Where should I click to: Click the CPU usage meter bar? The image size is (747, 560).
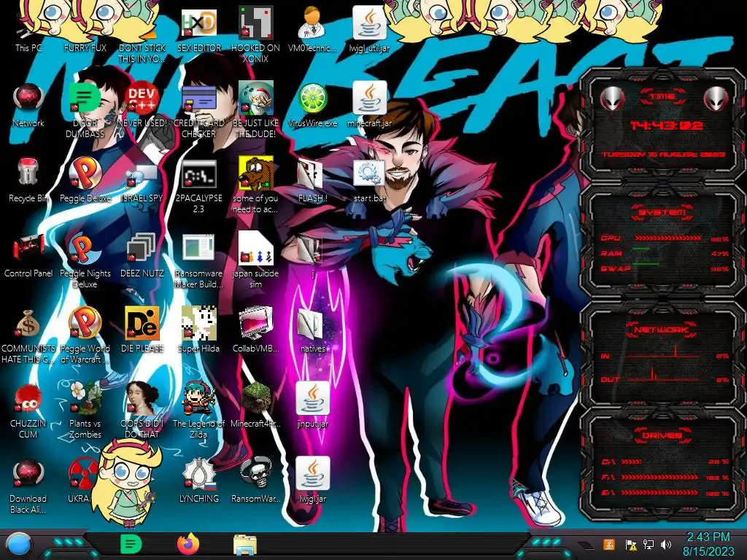[x=667, y=238]
